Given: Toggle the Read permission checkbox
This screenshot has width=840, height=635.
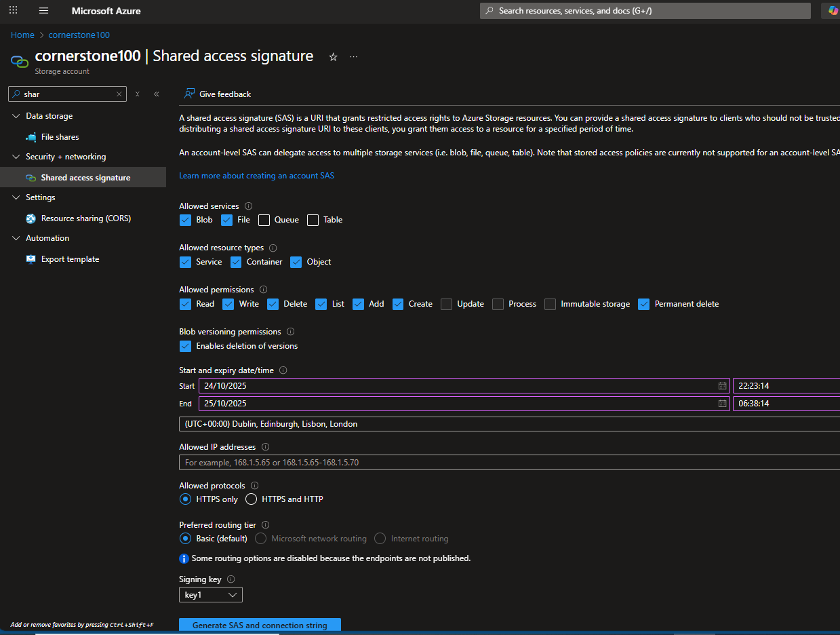Looking at the screenshot, I should point(185,304).
